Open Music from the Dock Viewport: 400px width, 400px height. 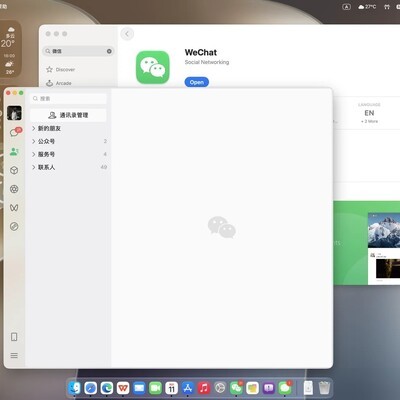point(204,388)
